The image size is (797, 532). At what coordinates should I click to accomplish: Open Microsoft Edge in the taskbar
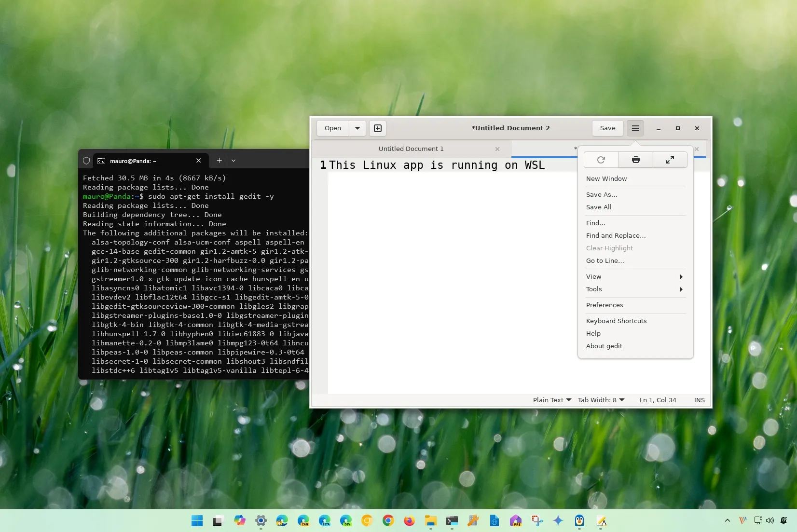282,520
